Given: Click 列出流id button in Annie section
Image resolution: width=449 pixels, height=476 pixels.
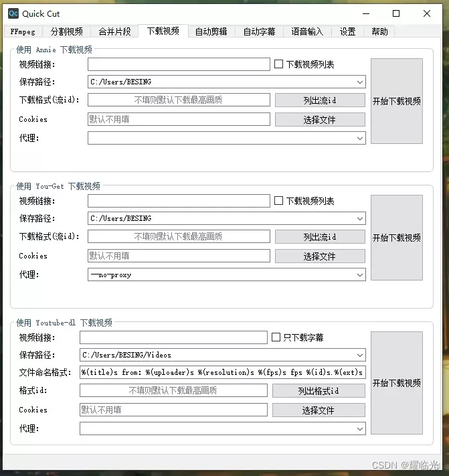Looking at the screenshot, I should [320, 100].
